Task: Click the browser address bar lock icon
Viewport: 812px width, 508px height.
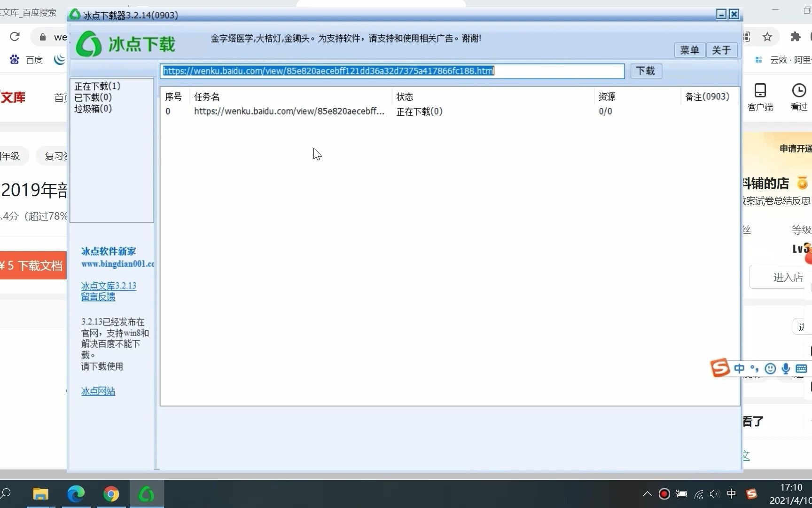Action: (43, 37)
